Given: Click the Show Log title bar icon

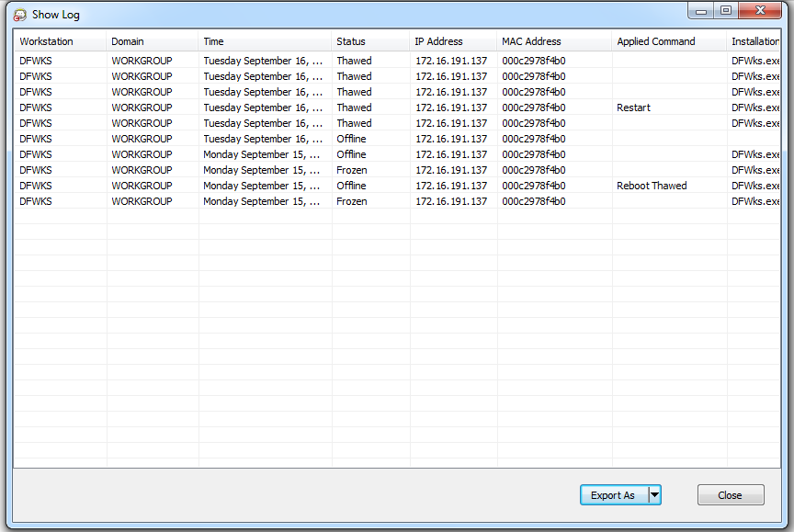Looking at the screenshot, I should click(x=19, y=15).
